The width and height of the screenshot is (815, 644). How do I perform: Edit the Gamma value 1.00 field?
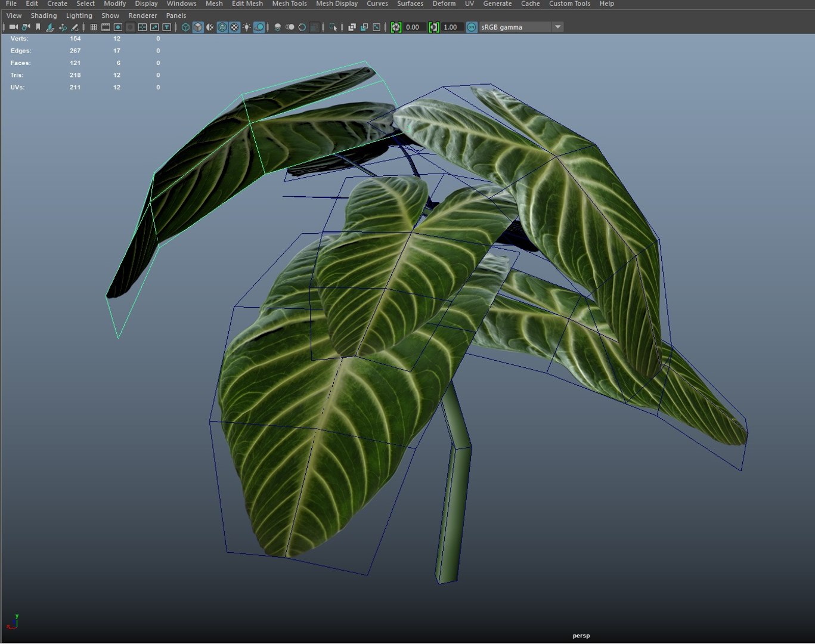pyautogui.click(x=453, y=27)
